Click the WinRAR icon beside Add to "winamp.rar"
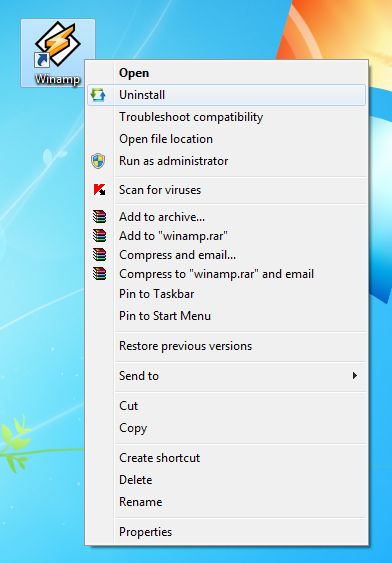392x563 pixels. point(99,236)
